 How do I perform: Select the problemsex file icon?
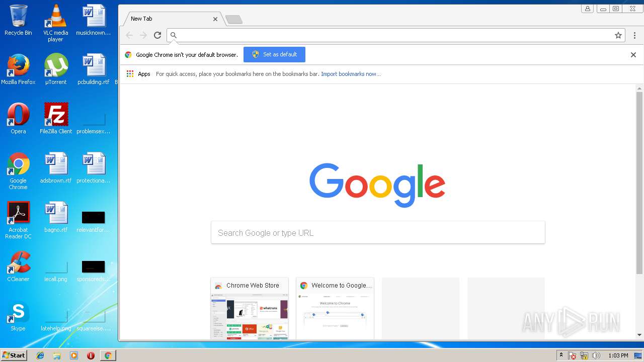(94, 124)
